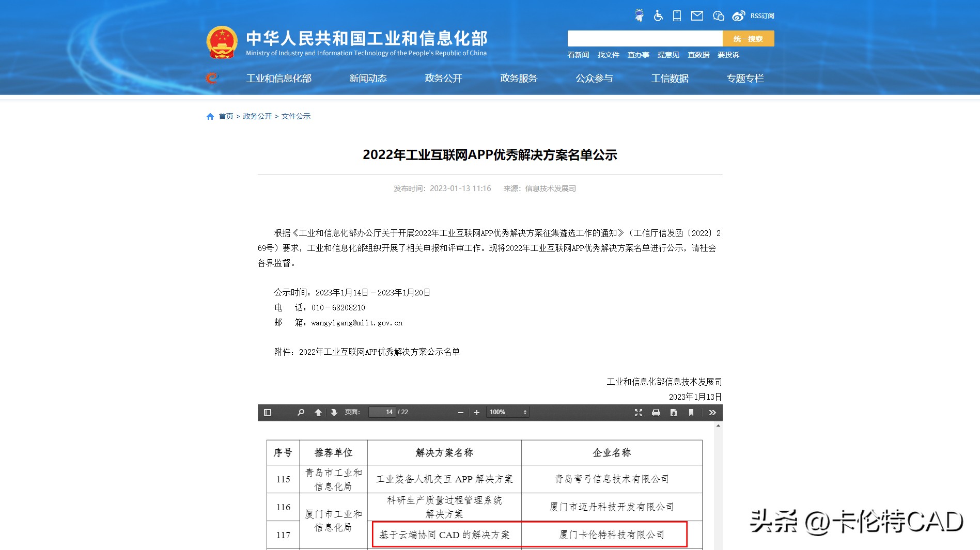The height and width of the screenshot is (550, 980).
Task: Open the 文件公示 breadcrumb link
Action: click(295, 116)
